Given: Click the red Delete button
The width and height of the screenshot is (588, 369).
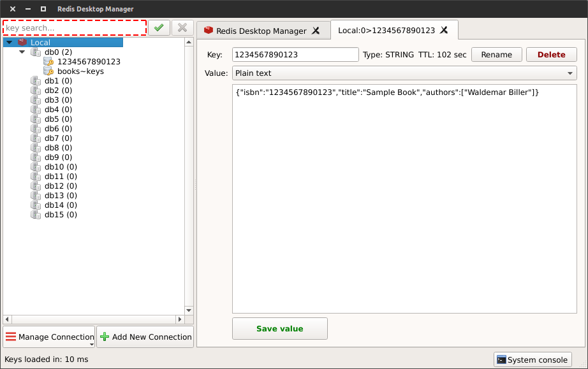Looking at the screenshot, I should [551, 55].
